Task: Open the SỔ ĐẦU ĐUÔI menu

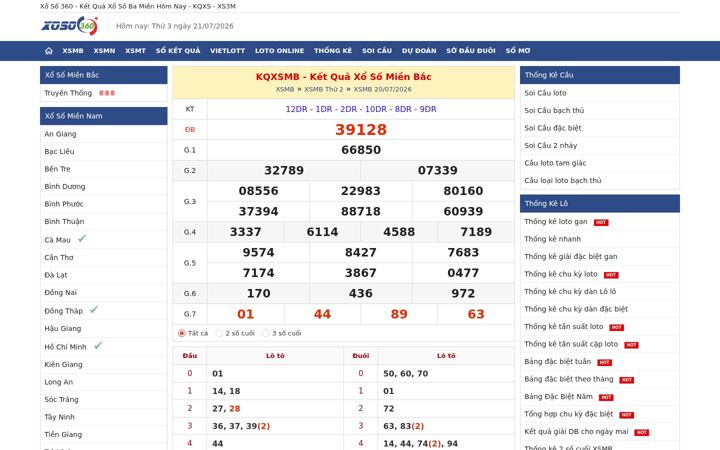Action: 471,51
